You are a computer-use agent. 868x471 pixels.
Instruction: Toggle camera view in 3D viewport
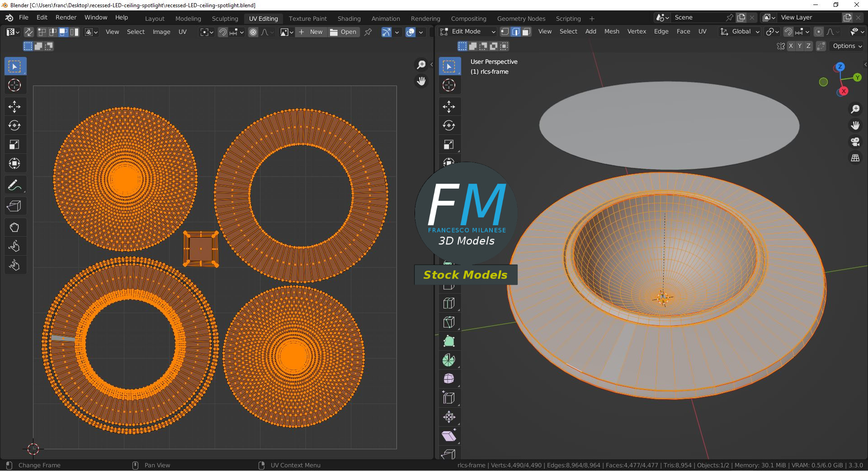[x=855, y=142]
